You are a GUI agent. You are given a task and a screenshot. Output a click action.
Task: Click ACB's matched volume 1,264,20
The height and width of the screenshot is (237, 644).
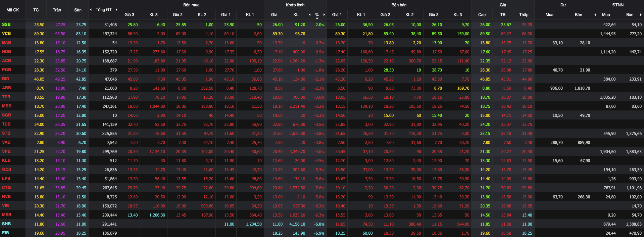pyautogui.click(x=297, y=61)
